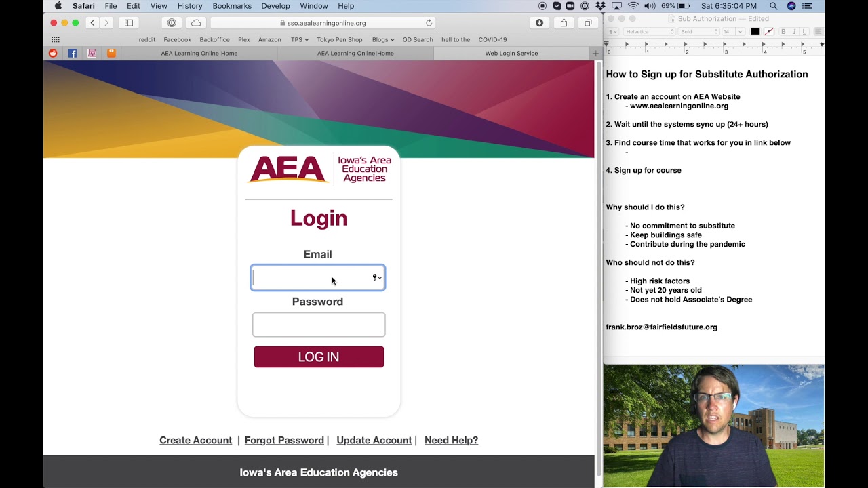Open the iCloud Tabs button
This screenshot has width=868, height=488.
[196, 23]
